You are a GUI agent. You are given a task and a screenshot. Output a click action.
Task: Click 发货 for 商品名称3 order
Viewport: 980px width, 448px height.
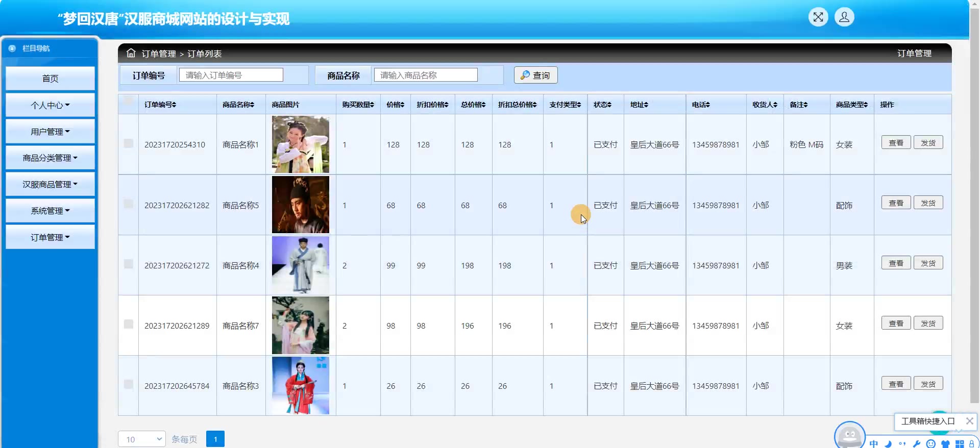click(x=928, y=384)
